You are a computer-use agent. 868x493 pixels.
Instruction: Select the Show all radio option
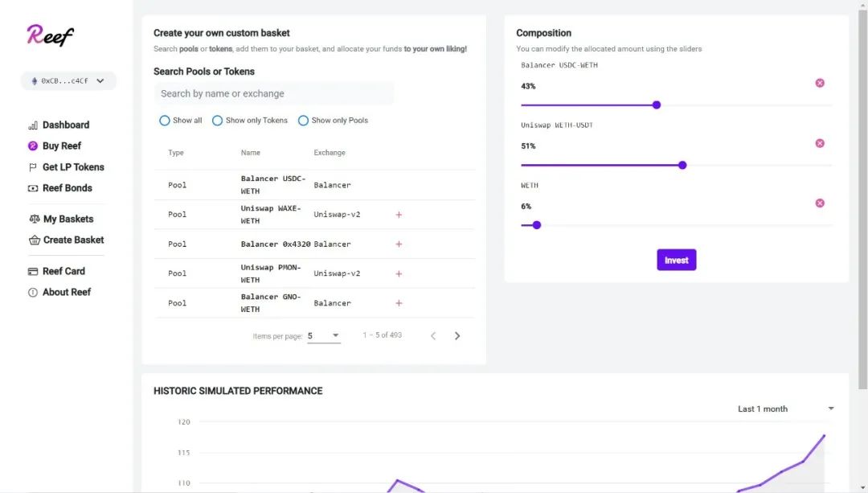[x=165, y=121]
